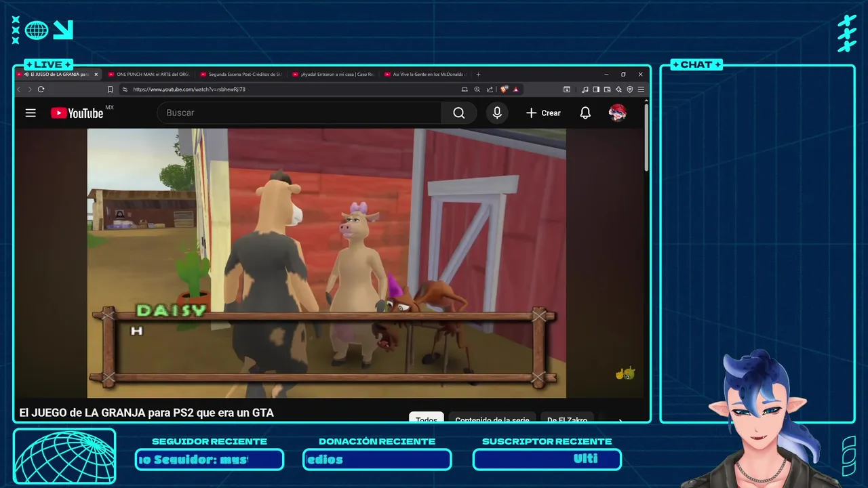Start voice search with the microphone
Screen dimensions: 868x488
coord(497,113)
